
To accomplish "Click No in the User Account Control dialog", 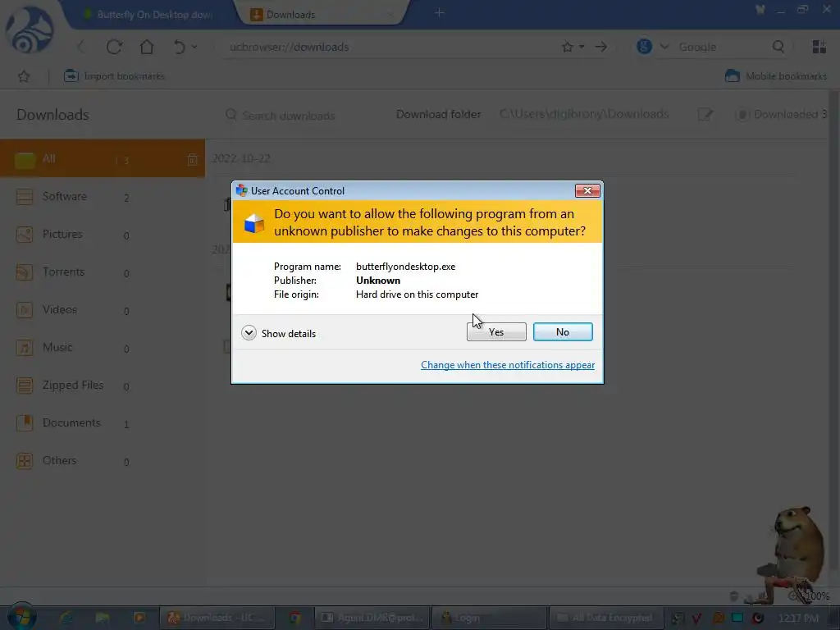I will coord(563,332).
